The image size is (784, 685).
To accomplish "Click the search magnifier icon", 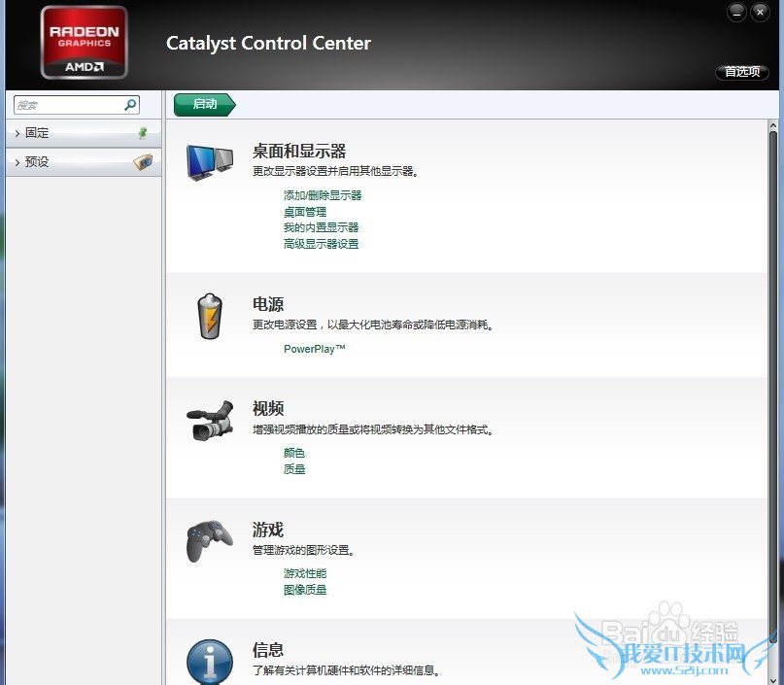I will 130,105.
